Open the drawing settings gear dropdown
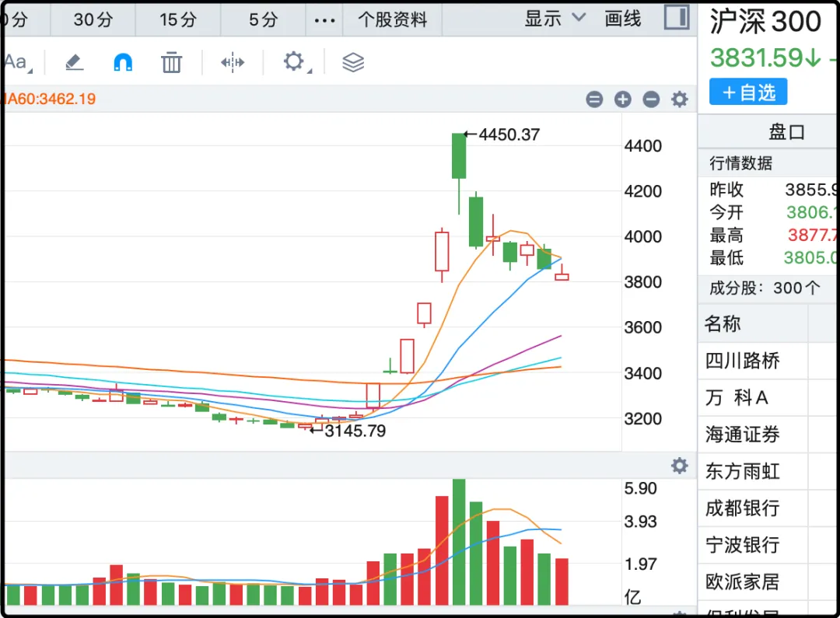This screenshot has width=840, height=618. click(294, 62)
